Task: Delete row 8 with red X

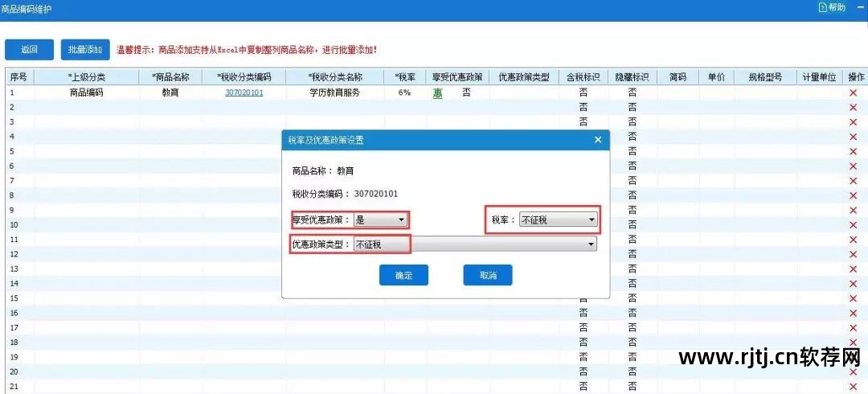Action: 853,195
